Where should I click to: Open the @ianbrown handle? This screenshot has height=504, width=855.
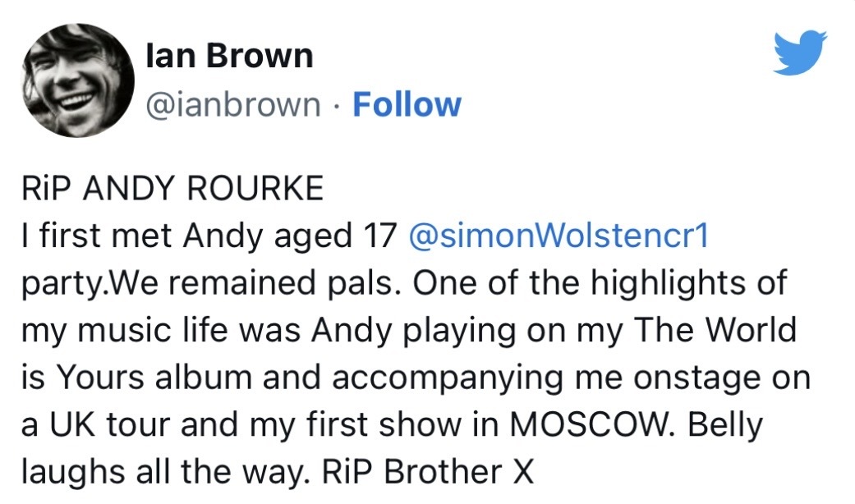tap(232, 105)
